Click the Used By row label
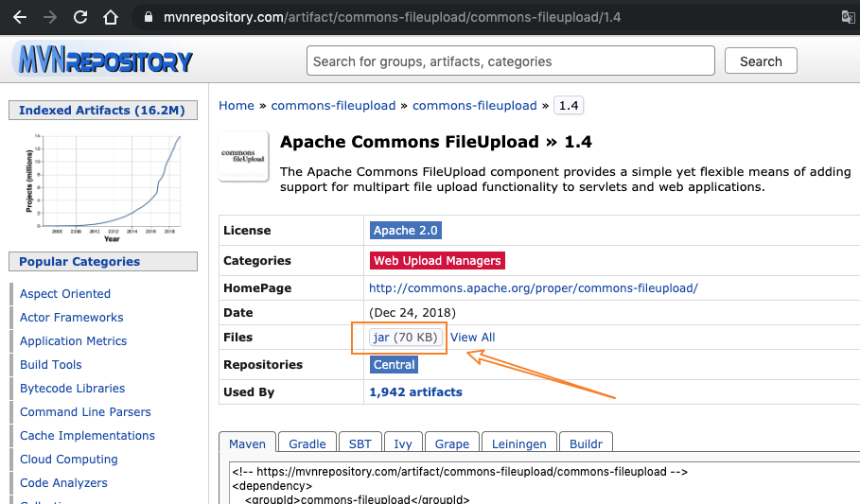This screenshot has height=504, width=860. [249, 392]
